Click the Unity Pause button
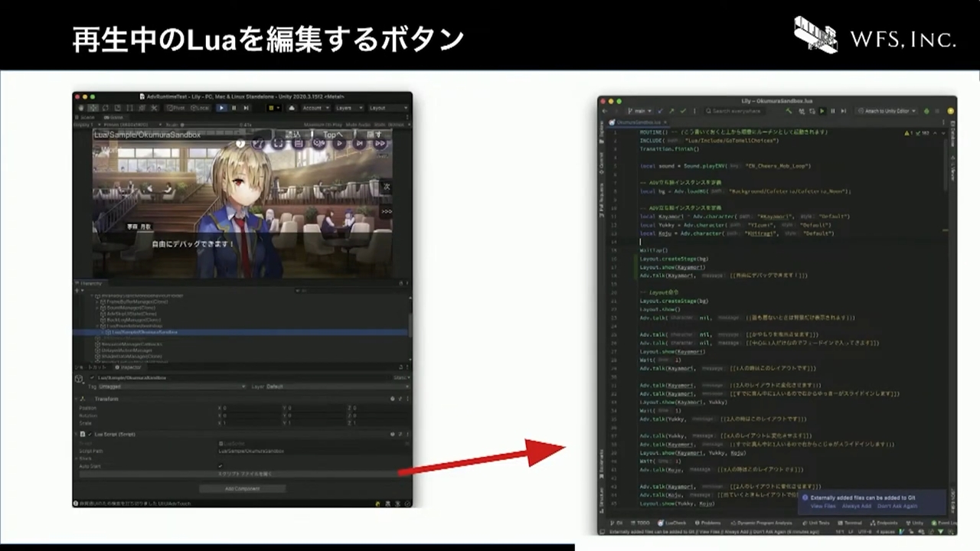Image resolution: width=980 pixels, height=551 pixels. click(234, 108)
